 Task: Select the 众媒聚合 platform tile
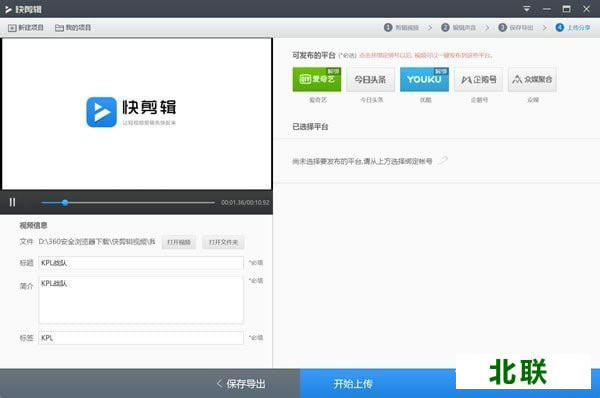(x=532, y=79)
